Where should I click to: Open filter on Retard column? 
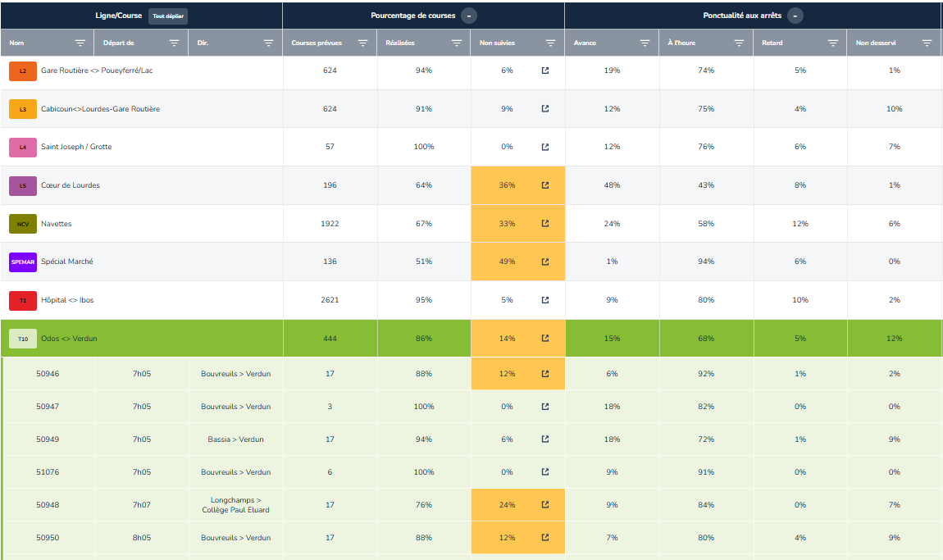coord(832,43)
